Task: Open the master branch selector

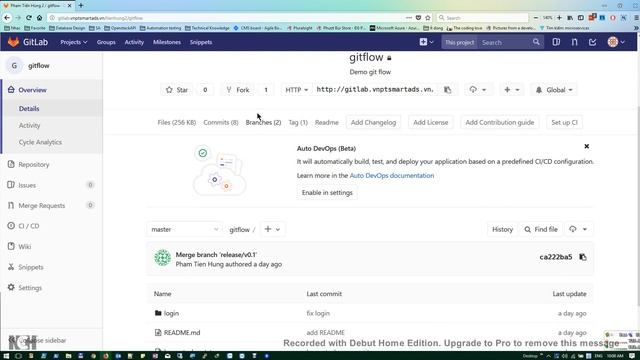Action: (184, 229)
